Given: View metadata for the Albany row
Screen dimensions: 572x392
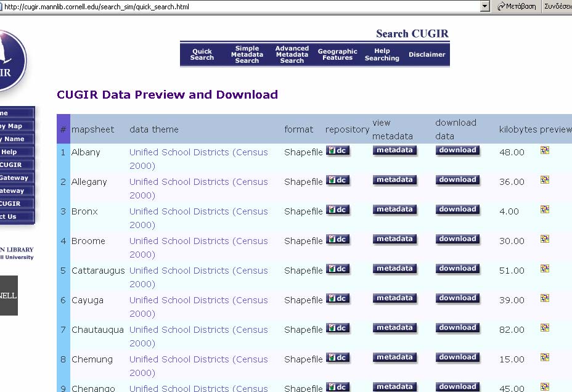Looking at the screenshot, I should [394, 150].
